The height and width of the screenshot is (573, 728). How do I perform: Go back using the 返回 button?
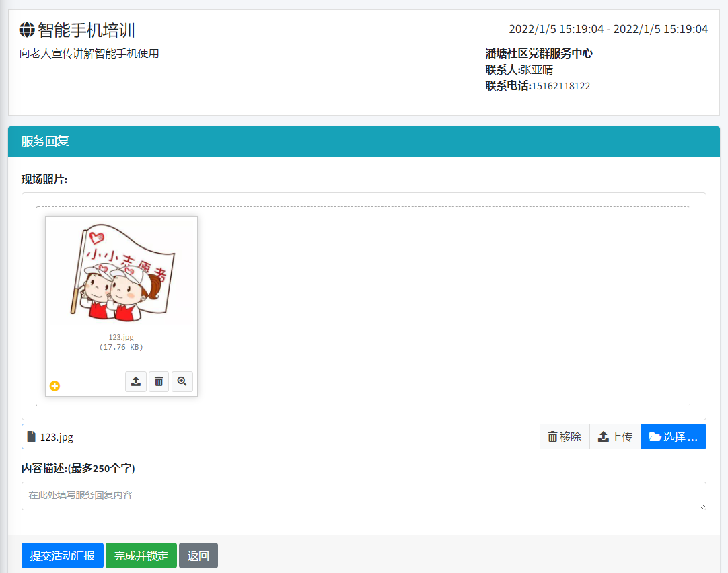198,556
